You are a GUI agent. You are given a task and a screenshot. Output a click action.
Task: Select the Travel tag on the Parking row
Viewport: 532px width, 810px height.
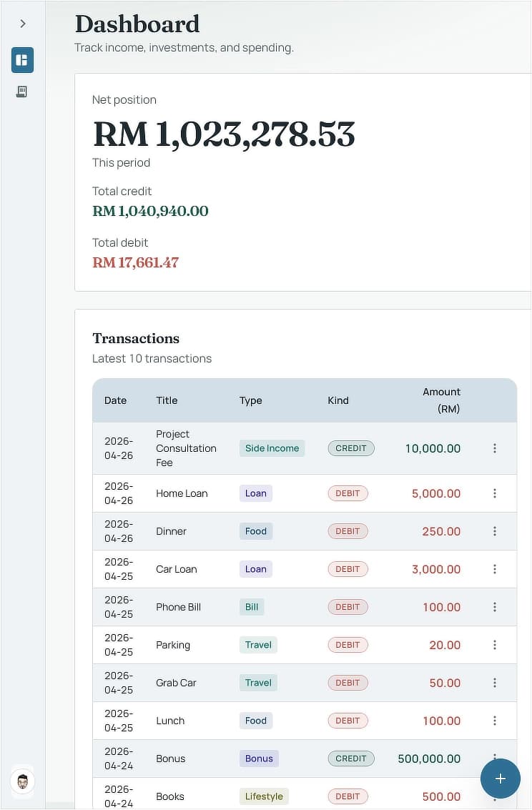tap(258, 645)
